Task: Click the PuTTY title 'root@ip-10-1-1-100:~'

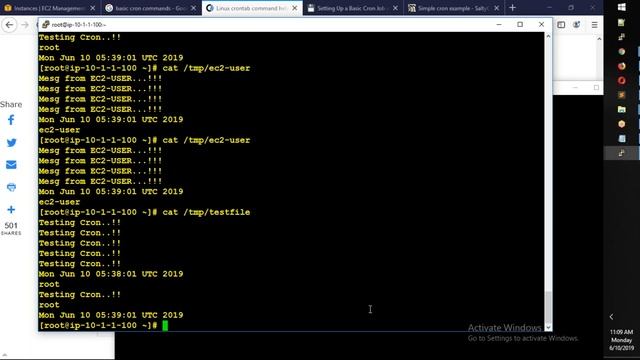Action: pos(79,25)
